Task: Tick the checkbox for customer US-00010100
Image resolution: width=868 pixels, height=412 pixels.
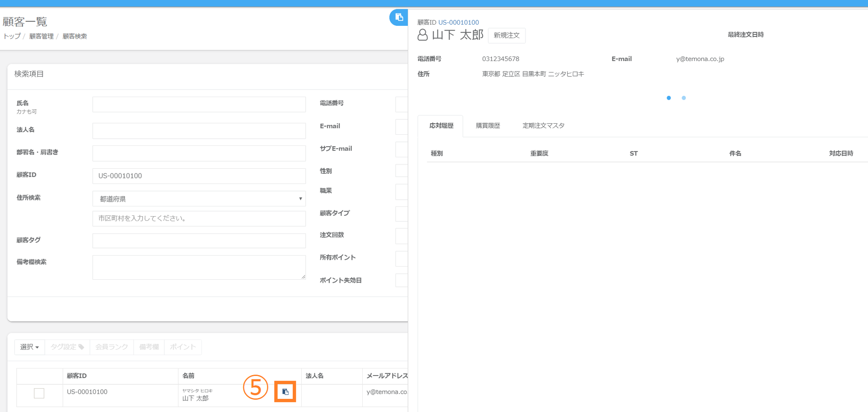Action: pos(39,393)
